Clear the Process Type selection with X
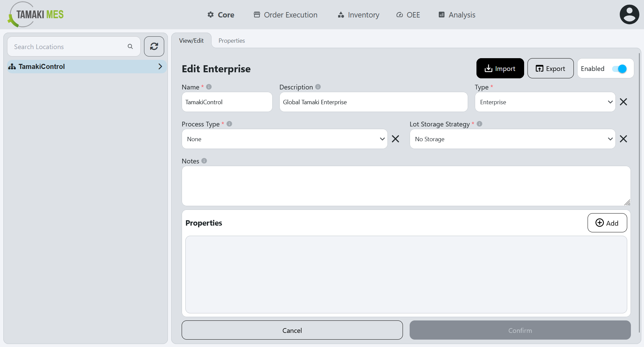 pyautogui.click(x=396, y=139)
